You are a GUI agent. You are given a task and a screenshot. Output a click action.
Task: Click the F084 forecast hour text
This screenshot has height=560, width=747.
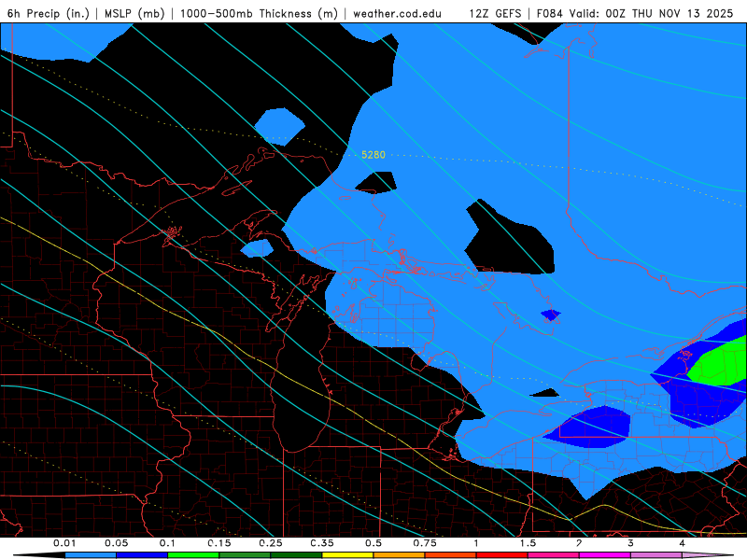pos(550,13)
